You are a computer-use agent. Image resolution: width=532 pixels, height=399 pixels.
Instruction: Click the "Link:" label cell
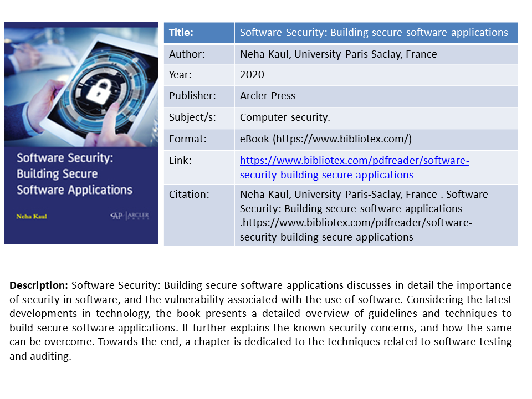(x=199, y=167)
